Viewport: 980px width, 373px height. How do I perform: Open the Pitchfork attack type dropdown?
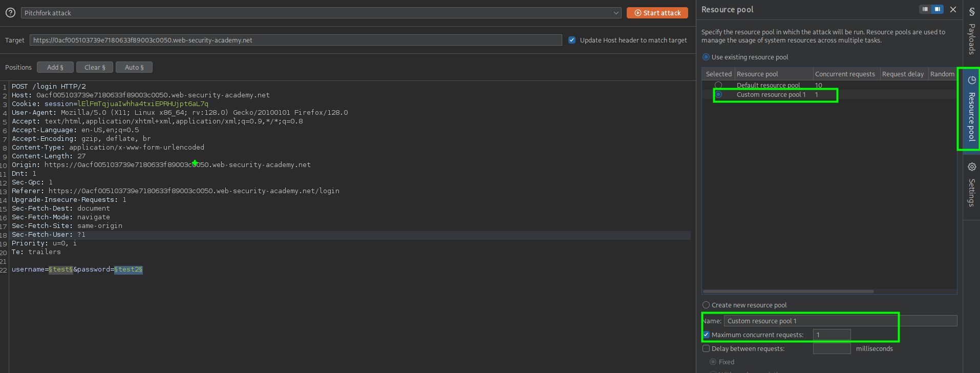coord(321,13)
